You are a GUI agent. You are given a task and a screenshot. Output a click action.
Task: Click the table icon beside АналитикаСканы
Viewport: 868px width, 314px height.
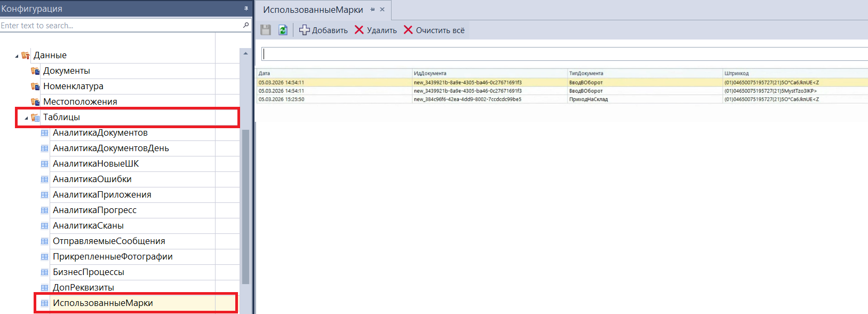point(45,226)
